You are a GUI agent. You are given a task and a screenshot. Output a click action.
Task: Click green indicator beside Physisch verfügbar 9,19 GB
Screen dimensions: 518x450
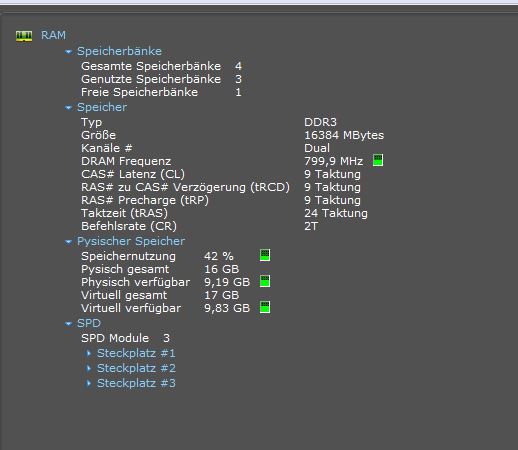click(x=265, y=281)
